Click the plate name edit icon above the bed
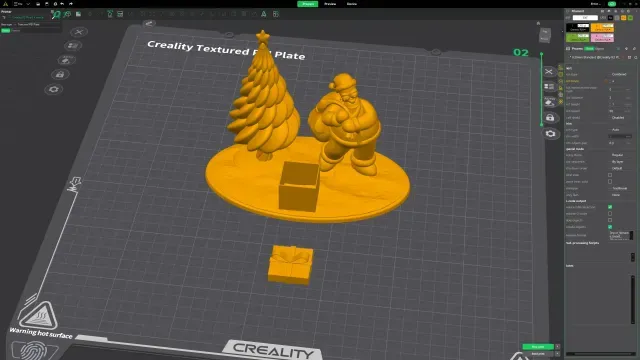This screenshot has width=640, height=360. click(x=149, y=23)
